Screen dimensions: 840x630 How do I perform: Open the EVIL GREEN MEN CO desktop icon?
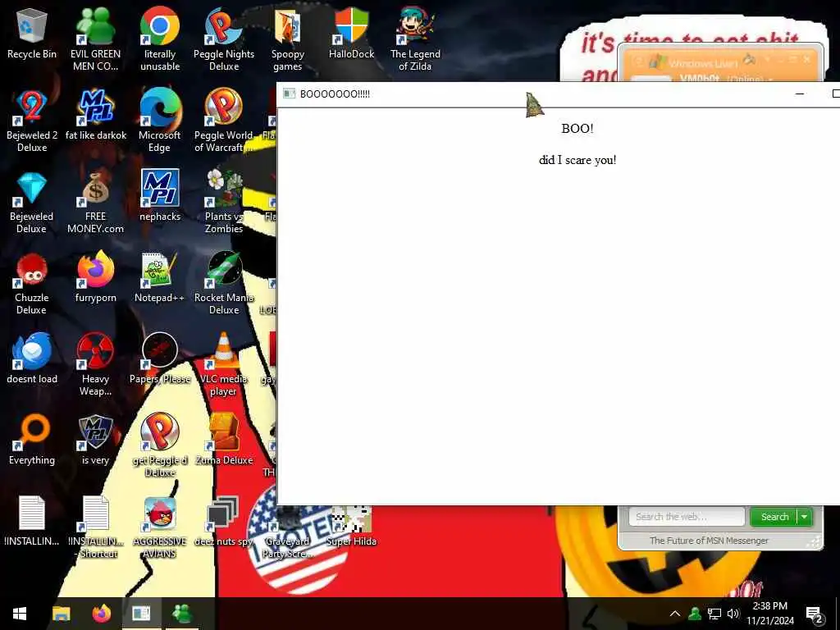(x=95, y=39)
